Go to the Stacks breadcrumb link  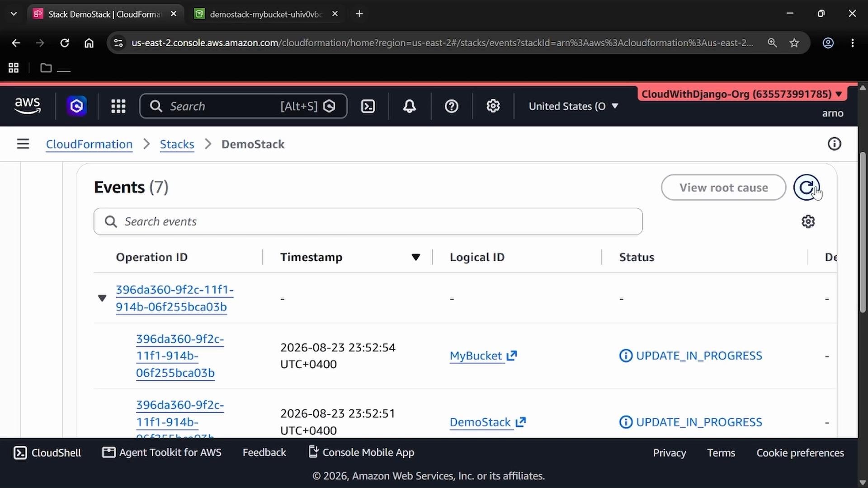coord(177,144)
